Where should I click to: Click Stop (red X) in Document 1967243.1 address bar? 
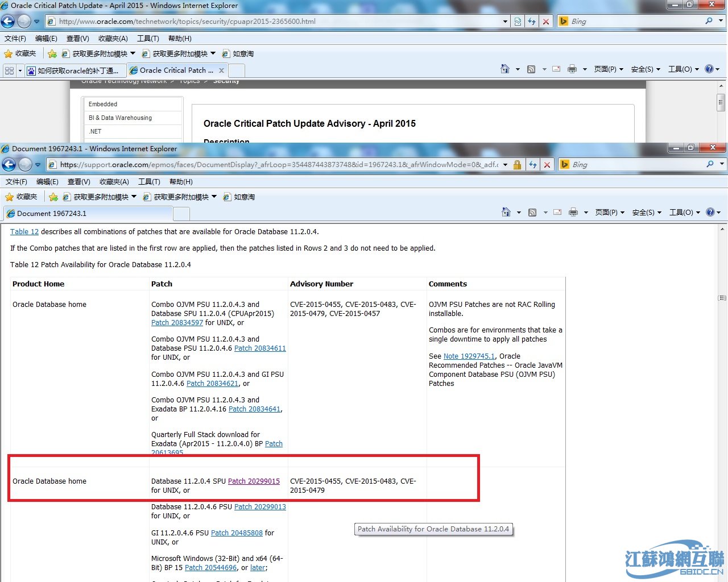547,165
